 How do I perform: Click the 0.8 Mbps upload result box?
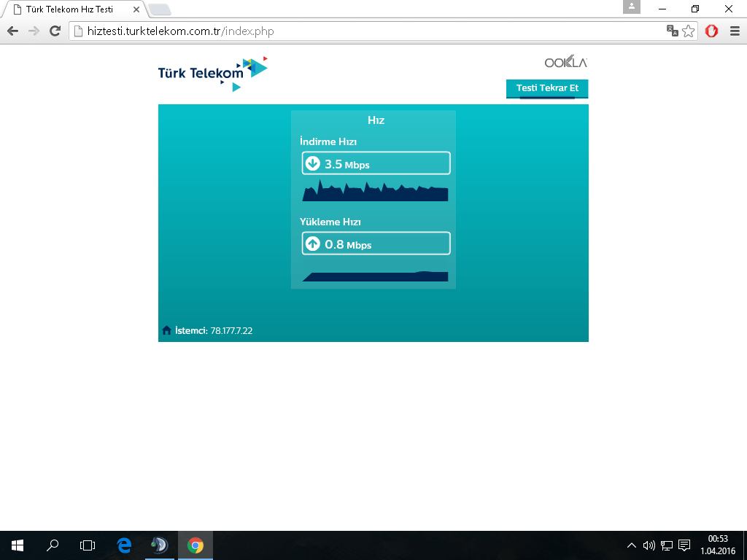tap(376, 244)
